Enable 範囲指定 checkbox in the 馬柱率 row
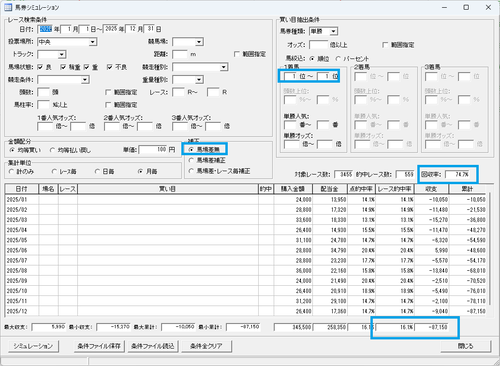 pos(108,105)
